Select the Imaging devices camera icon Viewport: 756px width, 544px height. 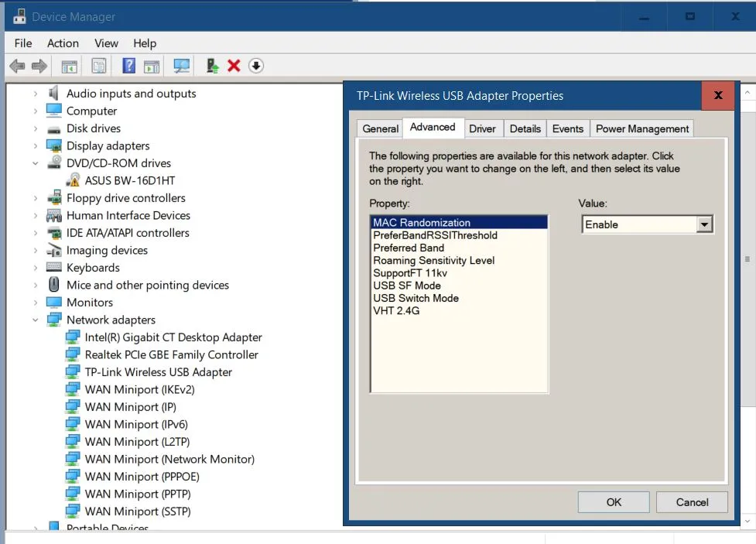pos(54,250)
